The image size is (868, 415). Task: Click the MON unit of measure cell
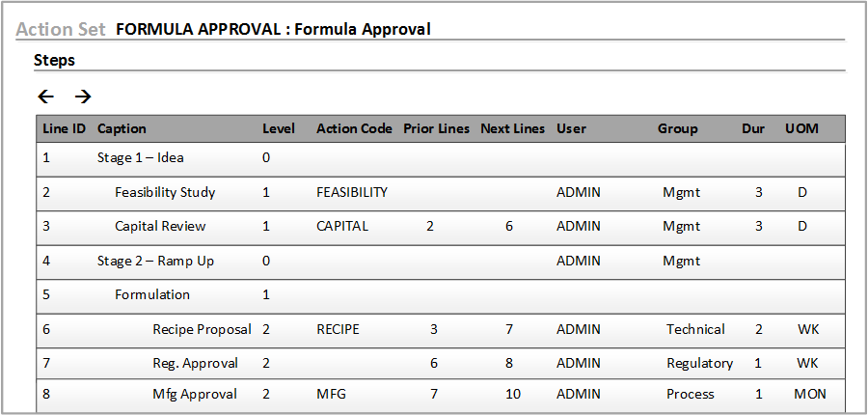coord(810,395)
